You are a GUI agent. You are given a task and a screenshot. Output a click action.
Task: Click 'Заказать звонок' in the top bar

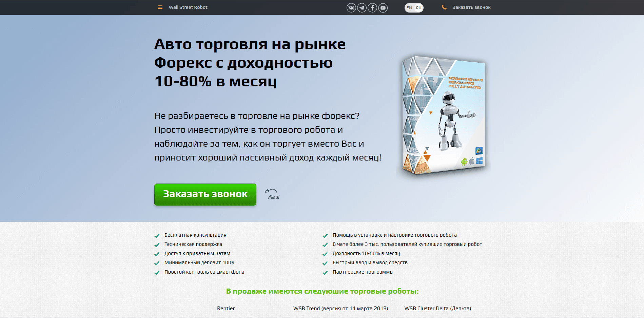pyautogui.click(x=471, y=7)
